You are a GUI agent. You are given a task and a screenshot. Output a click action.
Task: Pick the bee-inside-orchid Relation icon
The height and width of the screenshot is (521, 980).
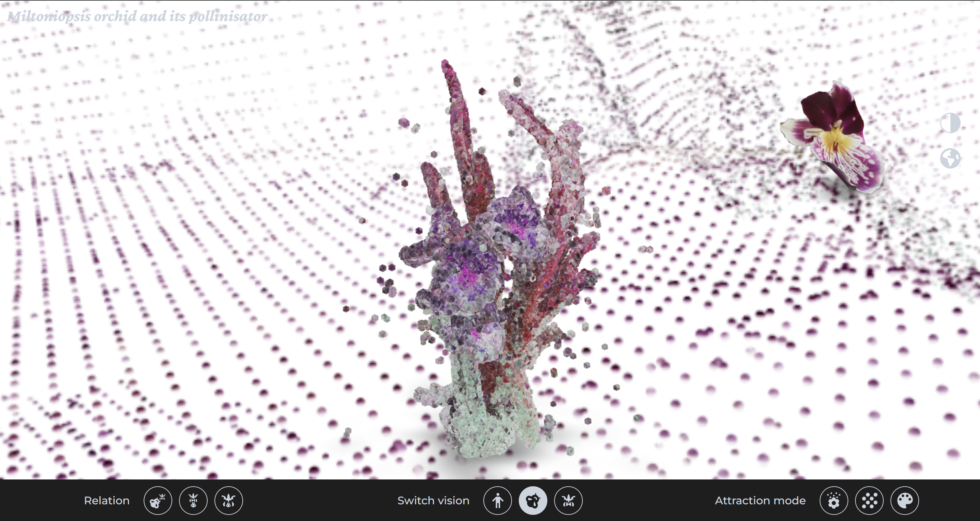228,501
